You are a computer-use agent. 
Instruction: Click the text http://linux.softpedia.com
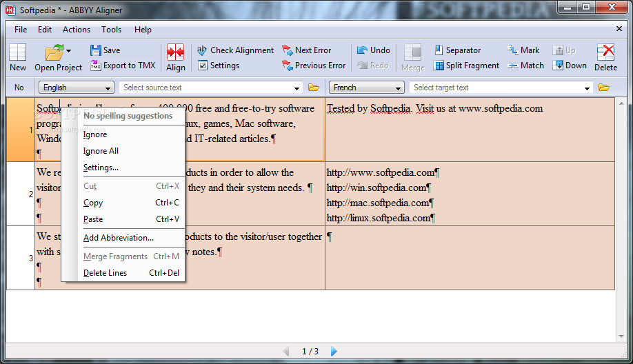pyautogui.click(x=379, y=219)
